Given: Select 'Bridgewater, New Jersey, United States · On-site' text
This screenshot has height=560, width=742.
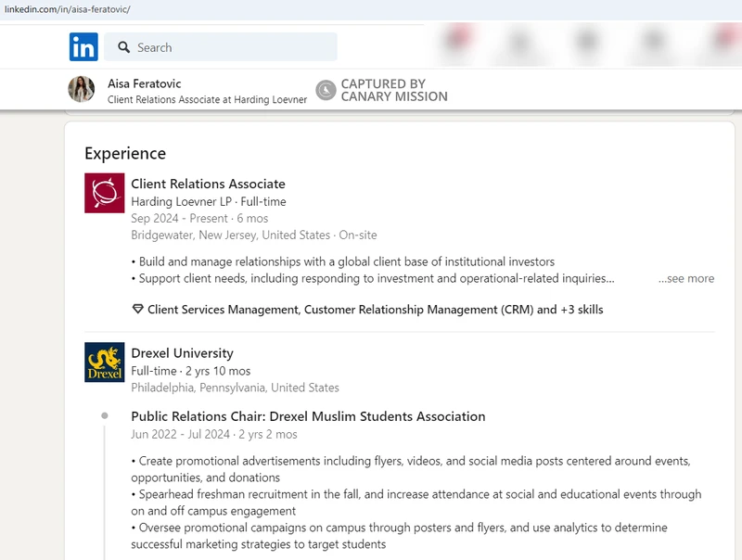Looking at the screenshot, I should (254, 235).
